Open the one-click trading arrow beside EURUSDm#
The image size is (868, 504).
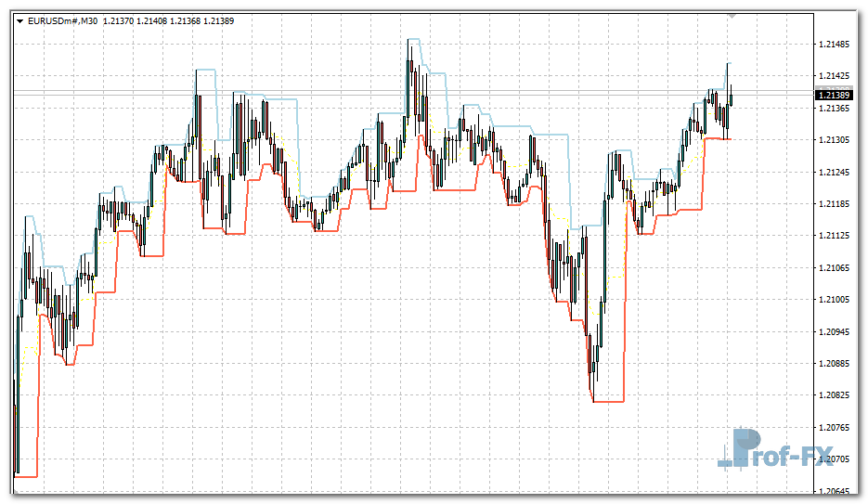[x=20, y=20]
